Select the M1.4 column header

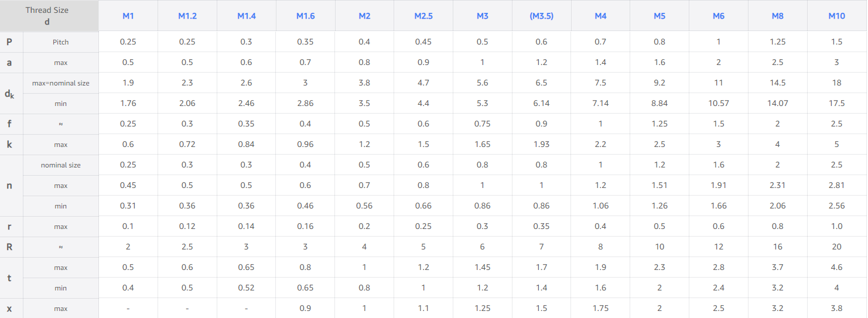point(247,16)
